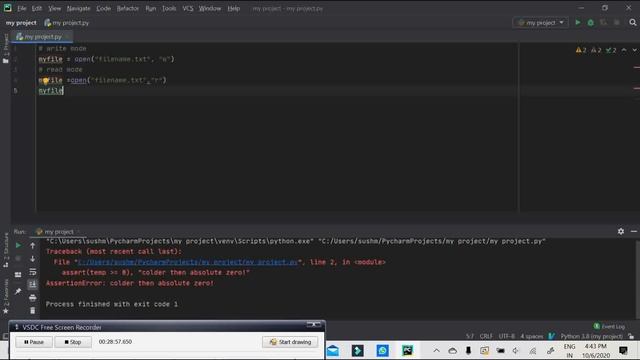This screenshot has height=360, width=640.
Task: Open Search Everywhere magnifier icon
Action: tap(633, 23)
